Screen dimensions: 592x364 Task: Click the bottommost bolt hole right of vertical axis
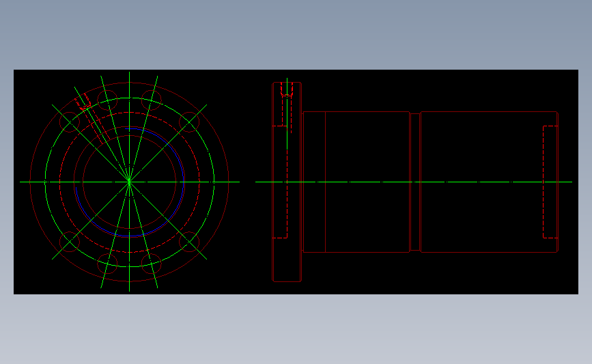(x=152, y=264)
